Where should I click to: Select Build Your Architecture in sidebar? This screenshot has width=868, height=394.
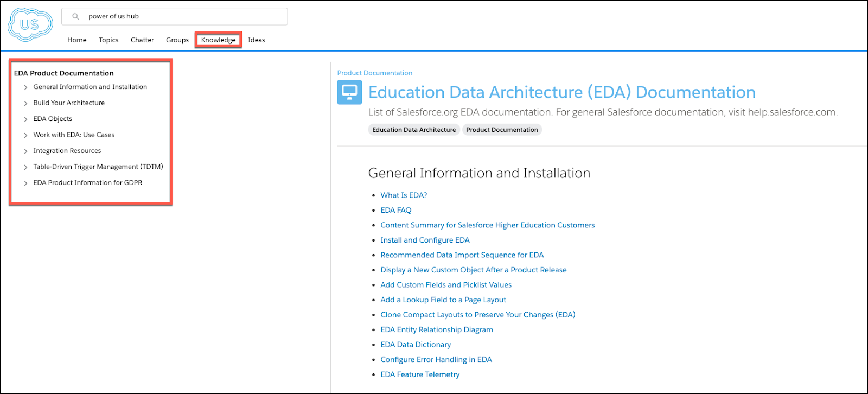(69, 103)
